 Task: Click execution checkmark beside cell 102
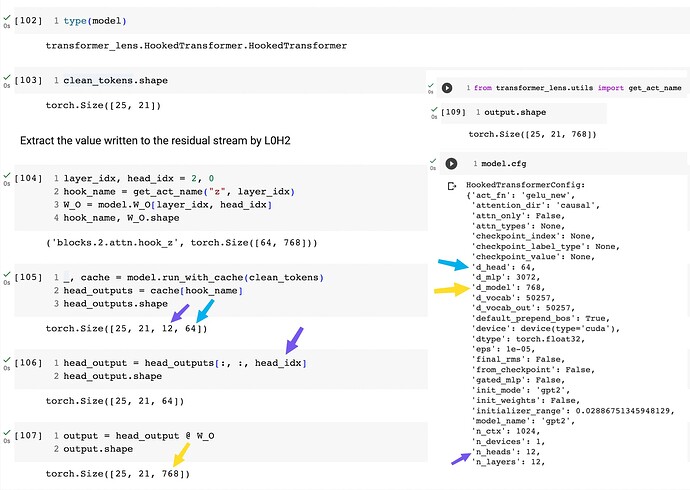(7, 18)
